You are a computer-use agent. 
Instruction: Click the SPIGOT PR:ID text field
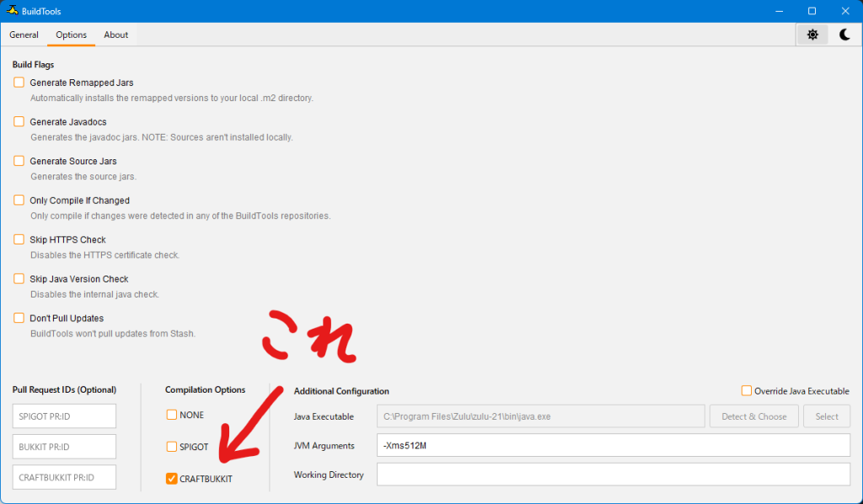(64, 416)
